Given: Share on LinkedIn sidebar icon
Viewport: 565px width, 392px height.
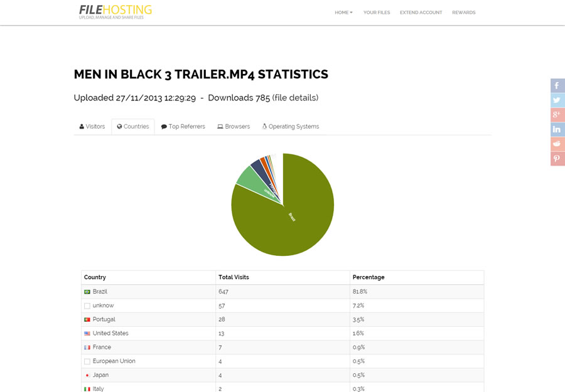Looking at the screenshot, I should pos(557,130).
